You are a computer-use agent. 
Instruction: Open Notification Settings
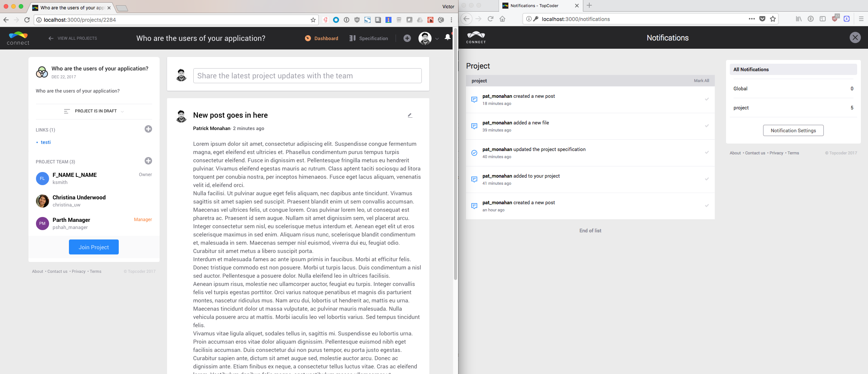click(x=793, y=130)
